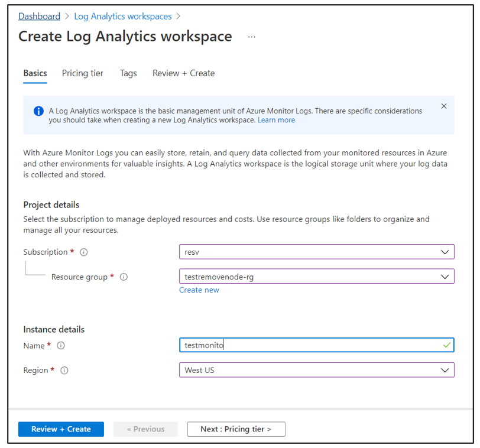Select the Review + Create tab
The height and width of the screenshot is (448, 480).
[183, 73]
